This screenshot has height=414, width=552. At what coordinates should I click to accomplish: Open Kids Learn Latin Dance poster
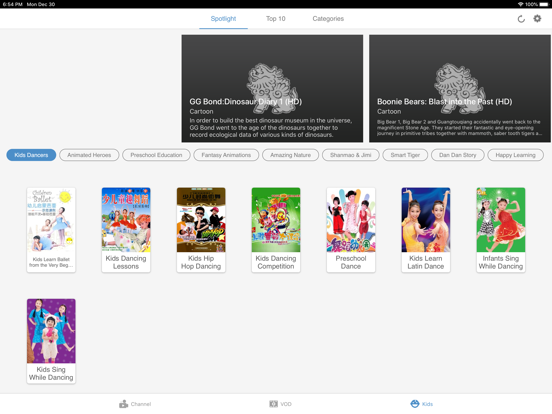click(426, 230)
